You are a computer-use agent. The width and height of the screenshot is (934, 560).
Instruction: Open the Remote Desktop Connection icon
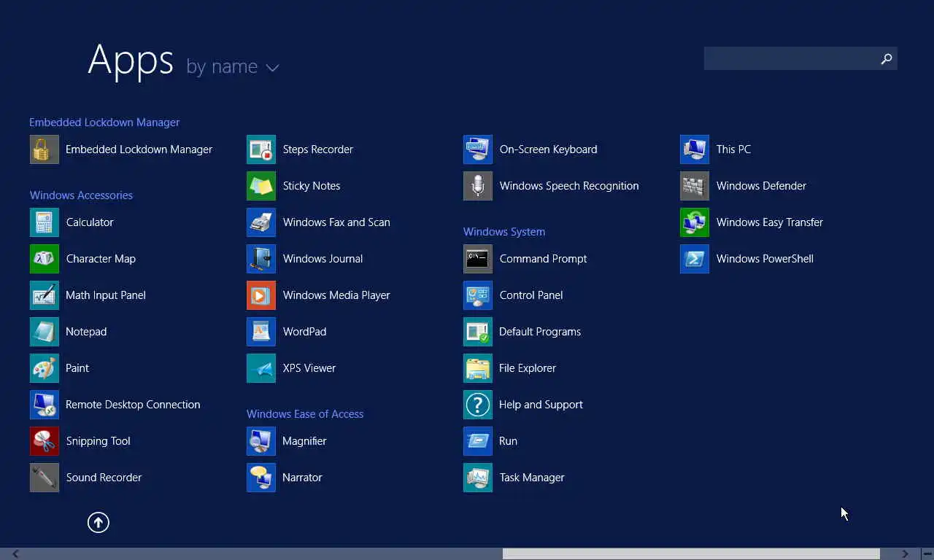click(45, 405)
